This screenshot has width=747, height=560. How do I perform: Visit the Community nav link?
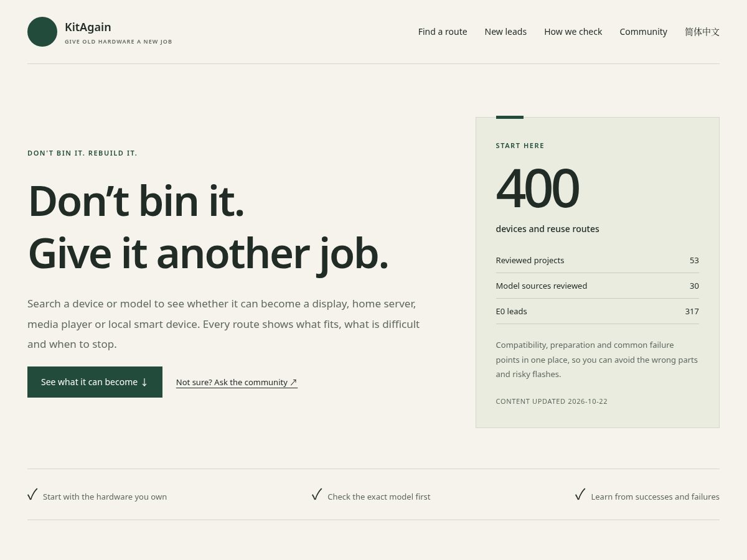point(643,32)
